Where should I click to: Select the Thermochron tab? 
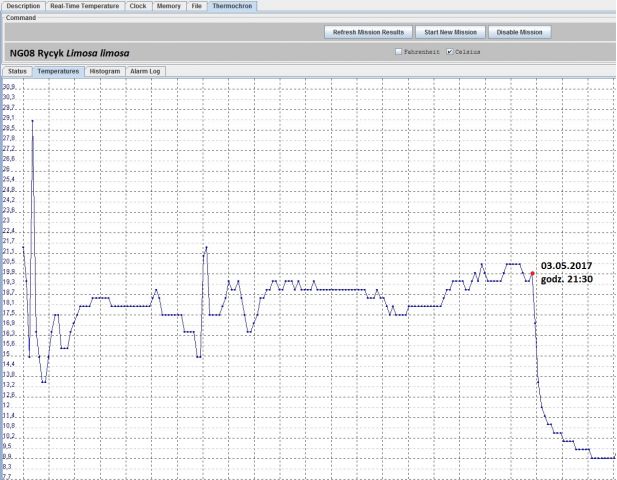233,6
